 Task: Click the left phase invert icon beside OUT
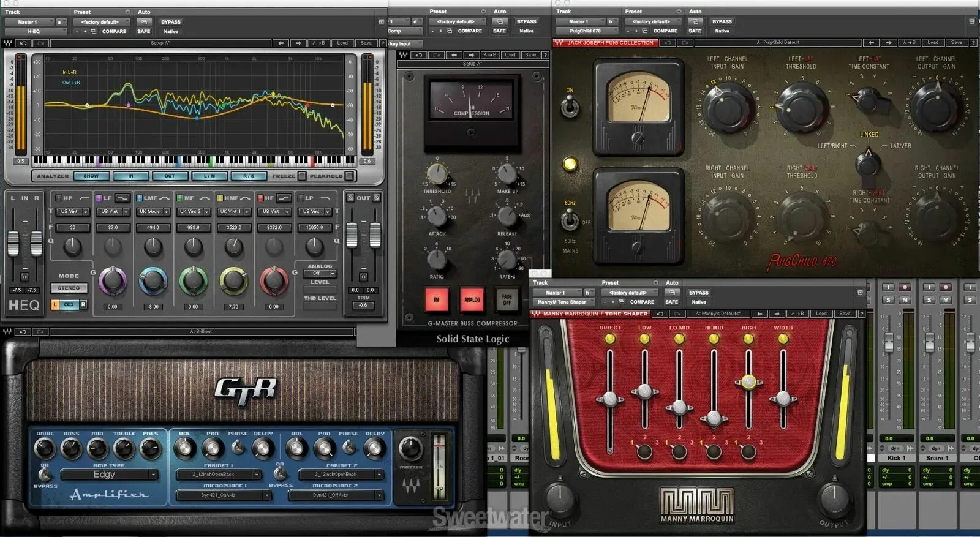pyautogui.click(x=350, y=198)
